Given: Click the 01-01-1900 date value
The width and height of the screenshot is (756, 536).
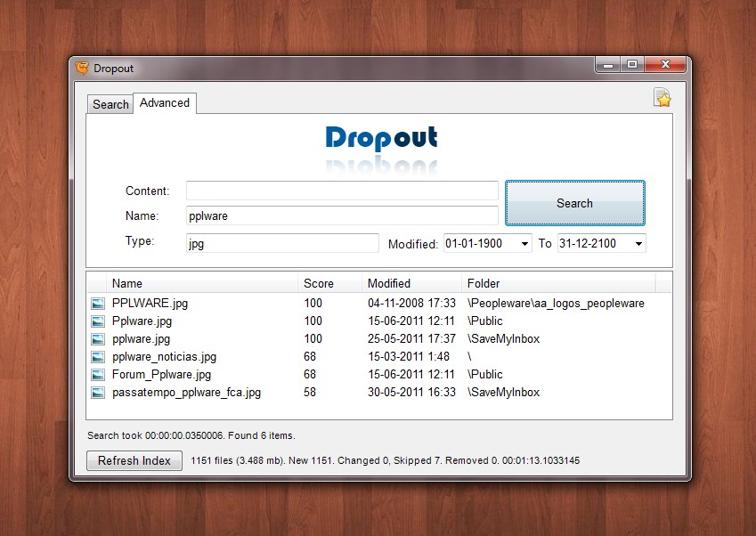Looking at the screenshot, I should [x=474, y=243].
